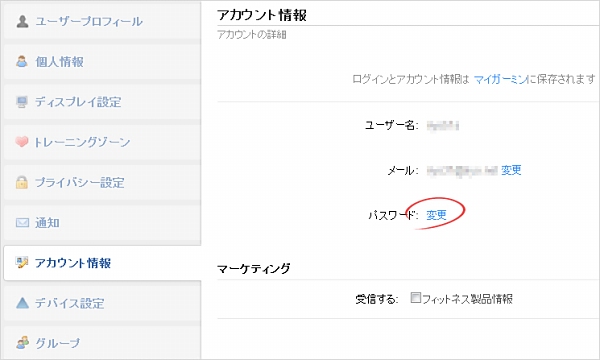
Task: Click the display settings monitor icon
Action: click(x=22, y=102)
